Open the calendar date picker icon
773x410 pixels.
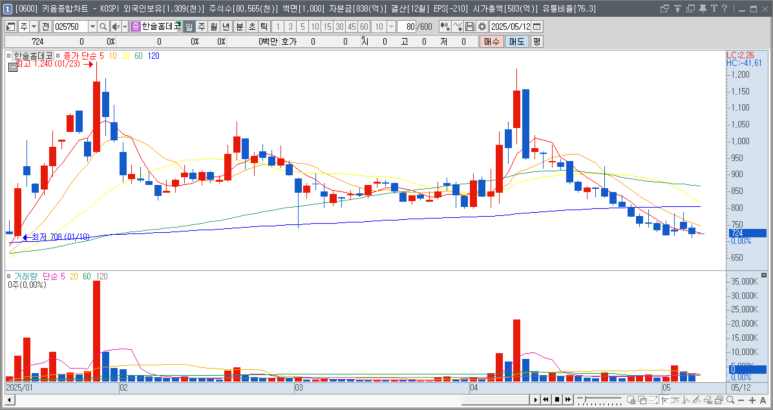(x=537, y=27)
